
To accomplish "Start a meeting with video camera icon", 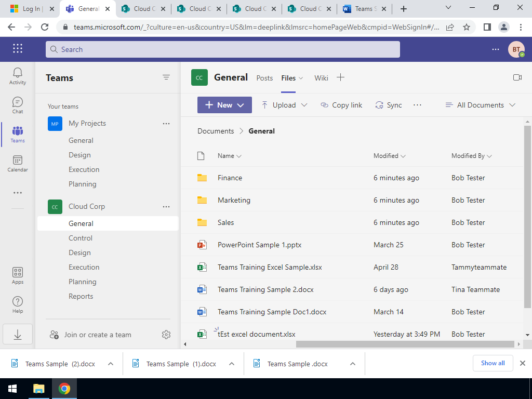I will [x=517, y=78].
